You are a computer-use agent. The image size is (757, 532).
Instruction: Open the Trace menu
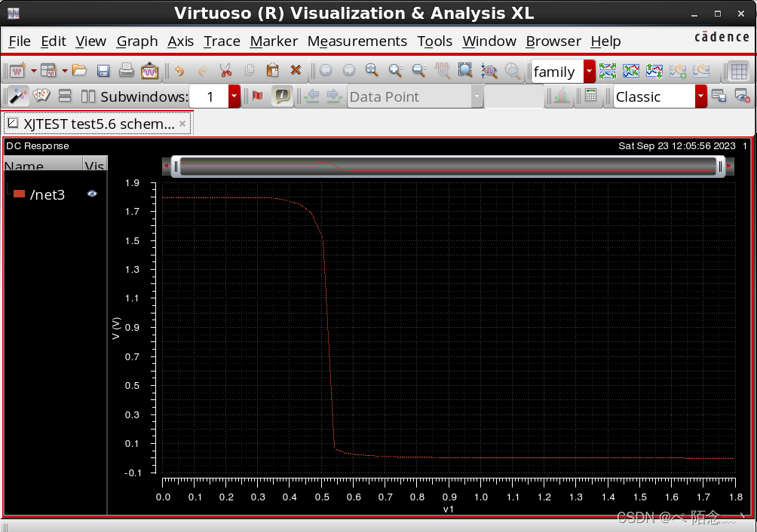pos(222,41)
